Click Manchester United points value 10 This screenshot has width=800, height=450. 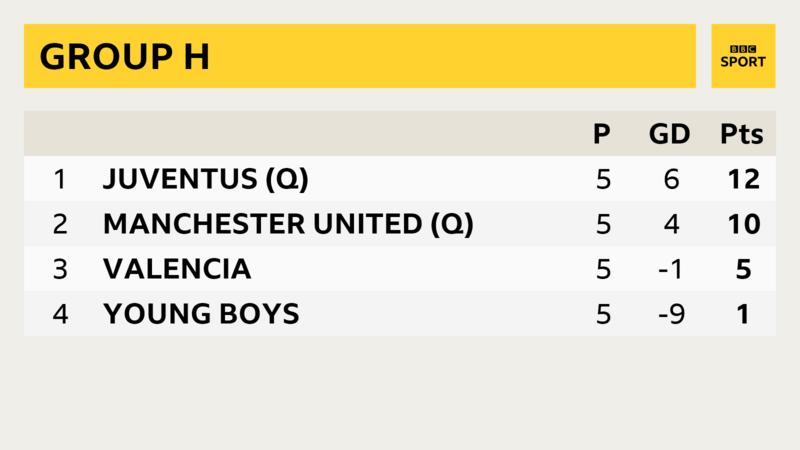744,224
